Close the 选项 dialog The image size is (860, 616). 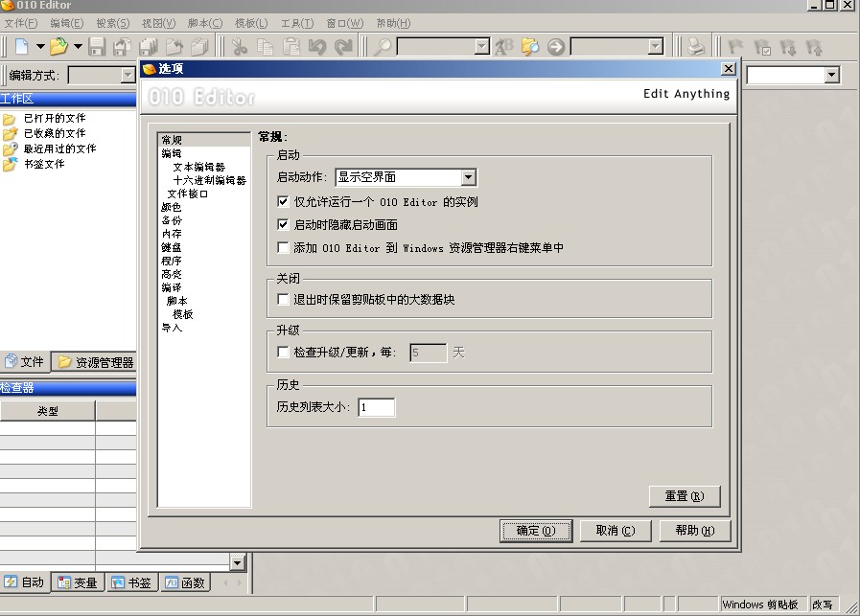coord(728,69)
